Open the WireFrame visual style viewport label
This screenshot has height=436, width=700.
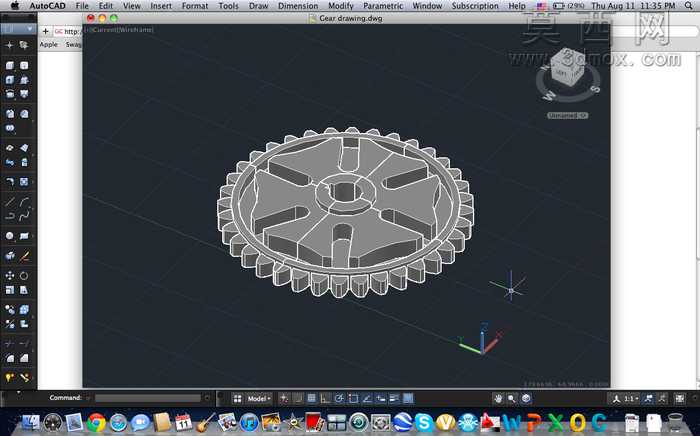click(x=138, y=29)
